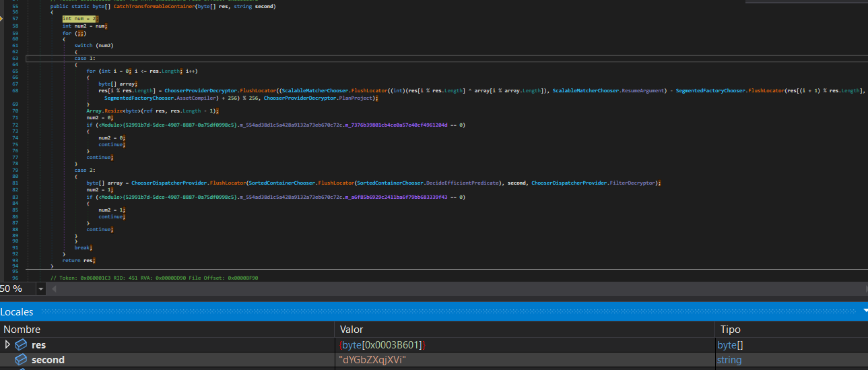Click the byte[] type of res
Viewport: 868px width, 370px height.
coord(731,345)
